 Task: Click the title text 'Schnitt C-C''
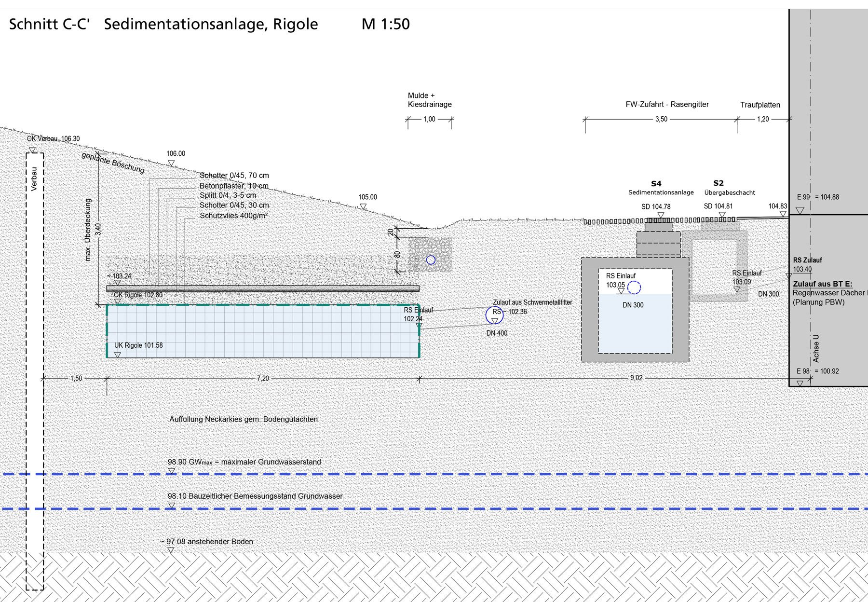(x=49, y=24)
